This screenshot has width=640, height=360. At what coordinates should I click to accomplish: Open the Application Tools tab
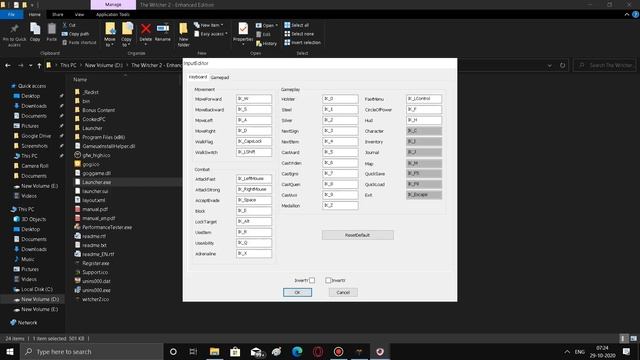coord(113,14)
